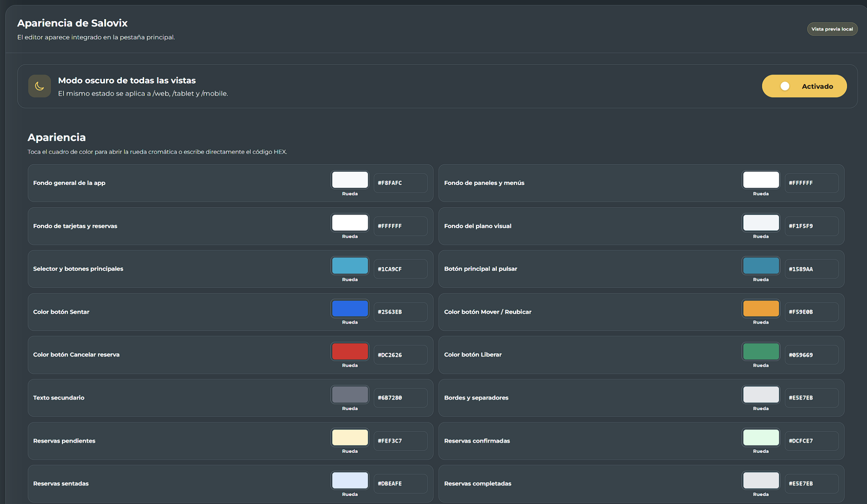Click the 'Reservas confirmadas' label
This screenshot has width=867, height=504.
click(x=477, y=441)
